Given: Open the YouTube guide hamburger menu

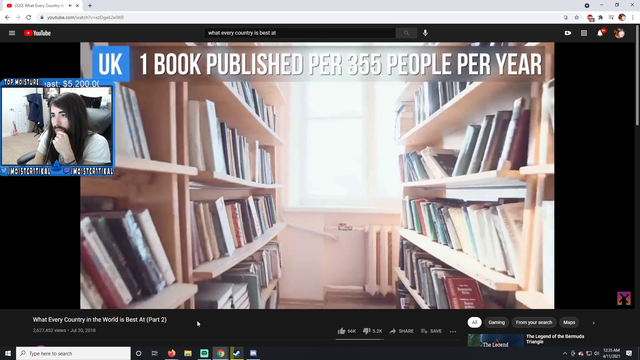Looking at the screenshot, I should coord(12,33).
